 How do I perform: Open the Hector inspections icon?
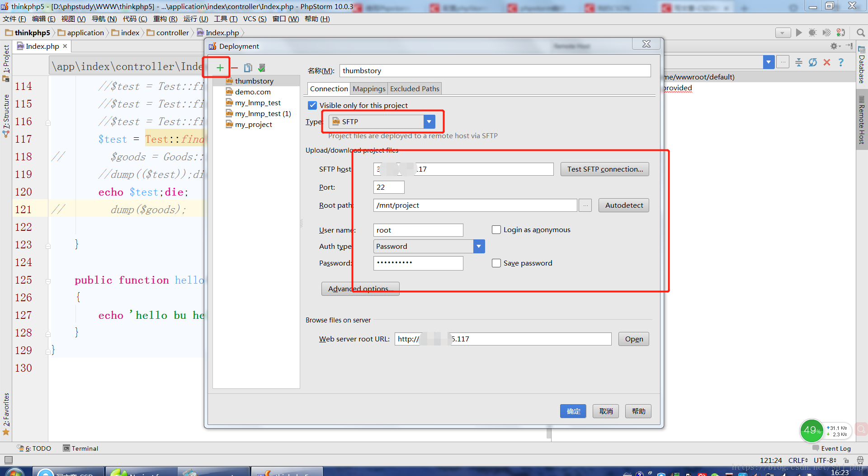860,460
